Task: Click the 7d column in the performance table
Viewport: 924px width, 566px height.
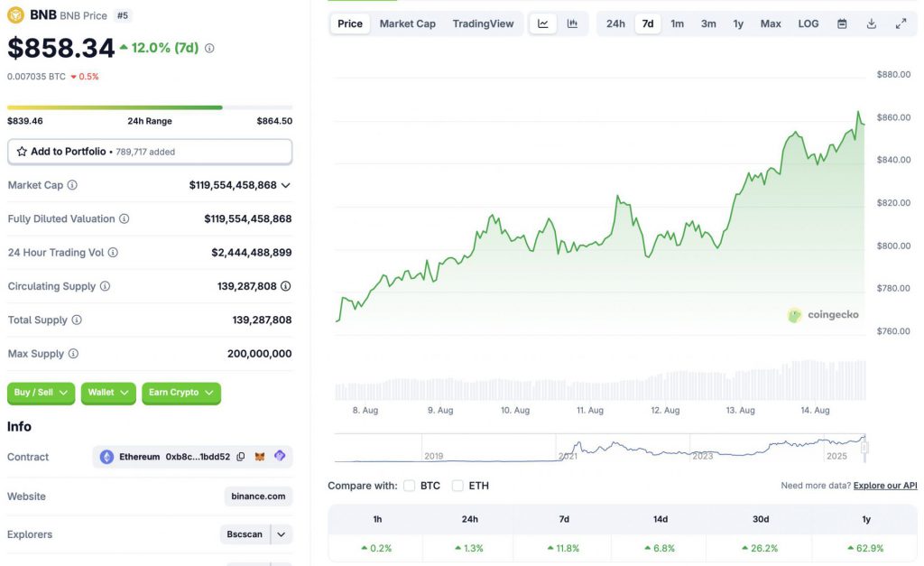Action: tap(564, 519)
